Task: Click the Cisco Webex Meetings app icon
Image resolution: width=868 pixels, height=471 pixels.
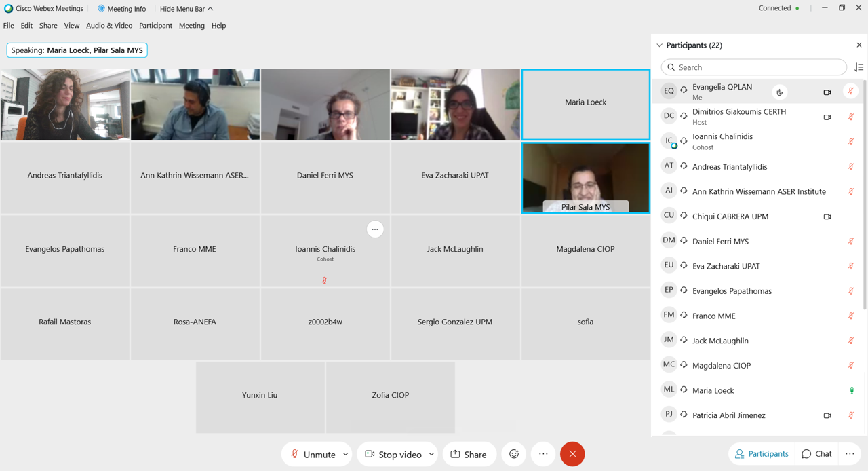Action: [x=9, y=9]
